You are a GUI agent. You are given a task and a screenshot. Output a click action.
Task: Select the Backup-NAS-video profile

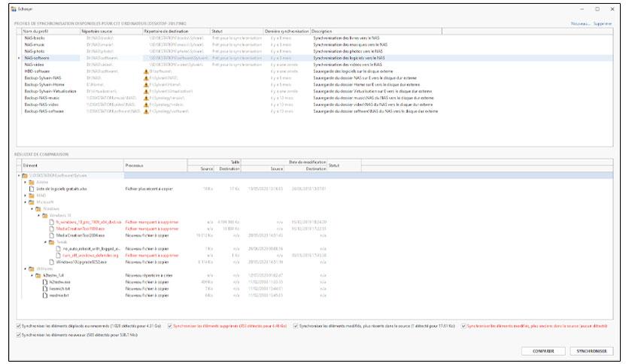tap(41, 105)
